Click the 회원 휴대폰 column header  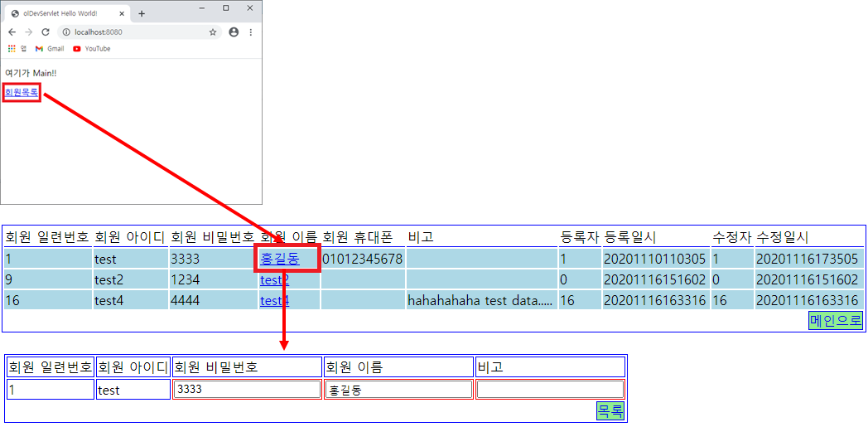coord(358,237)
